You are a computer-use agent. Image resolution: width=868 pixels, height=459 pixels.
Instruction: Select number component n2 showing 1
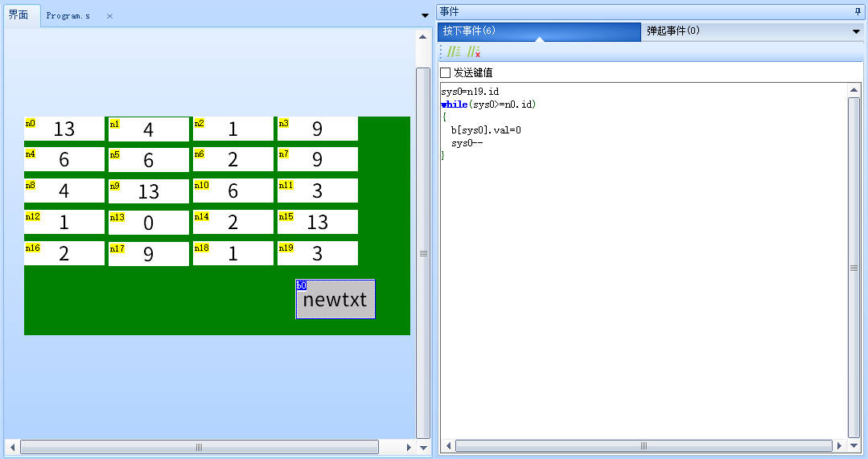click(233, 129)
